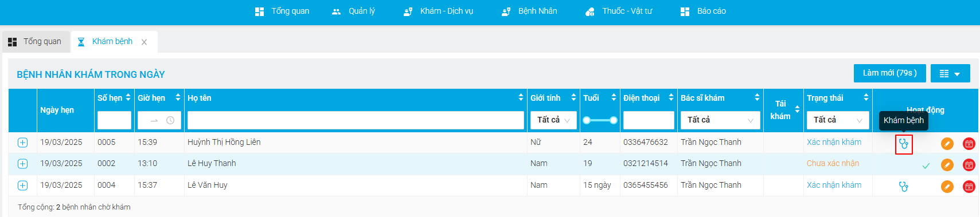This screenshot has width=980, height=217.
Task: Click stethoscope icon for Huỳnh Thị Hồng Liên
Action: pos(904,144)
